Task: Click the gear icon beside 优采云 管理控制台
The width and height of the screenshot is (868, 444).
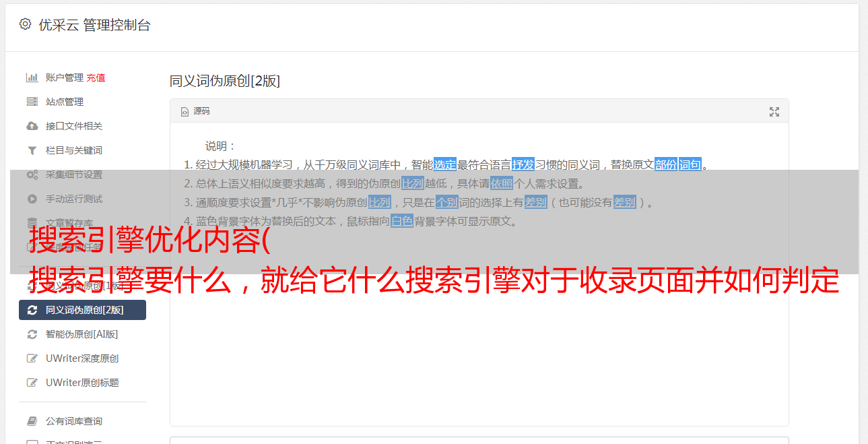Action: 25,24
